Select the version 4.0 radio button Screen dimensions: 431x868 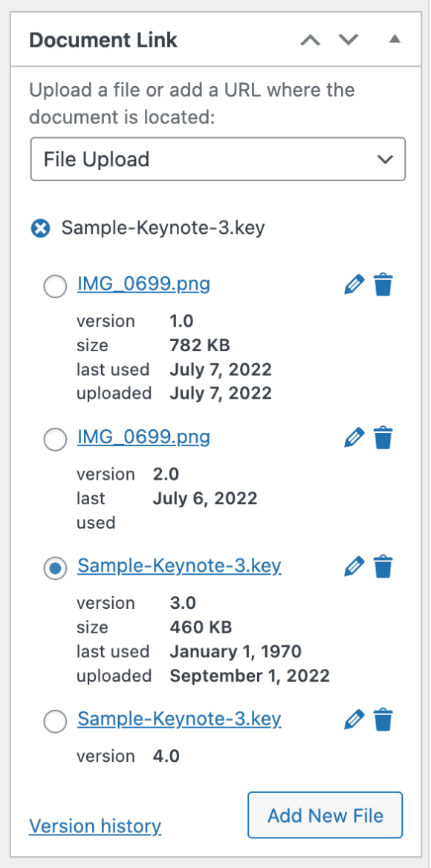coord(54,721)
